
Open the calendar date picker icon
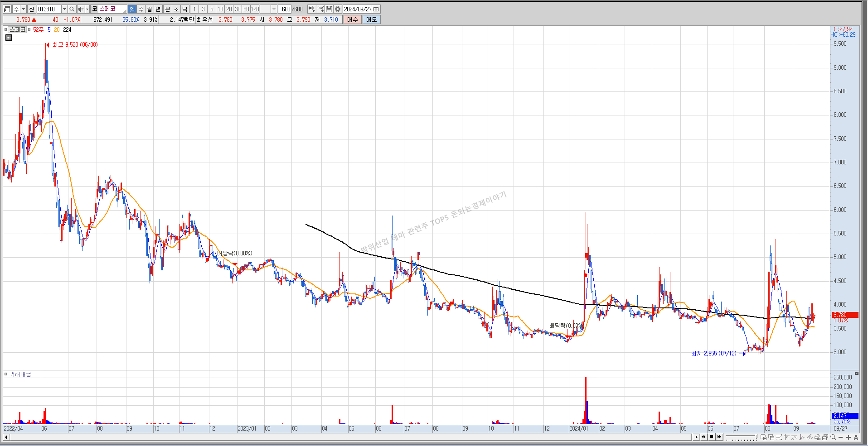(x=376, y=9)
